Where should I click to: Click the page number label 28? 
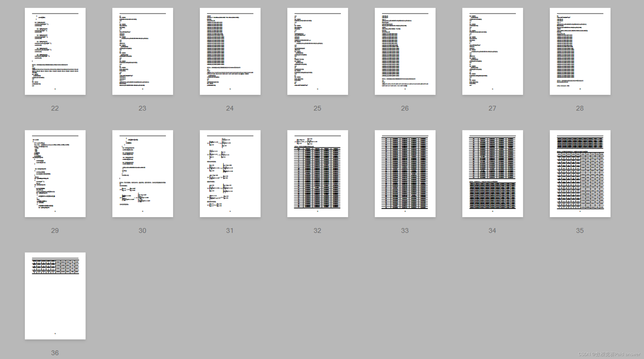[x=580, y=108]
